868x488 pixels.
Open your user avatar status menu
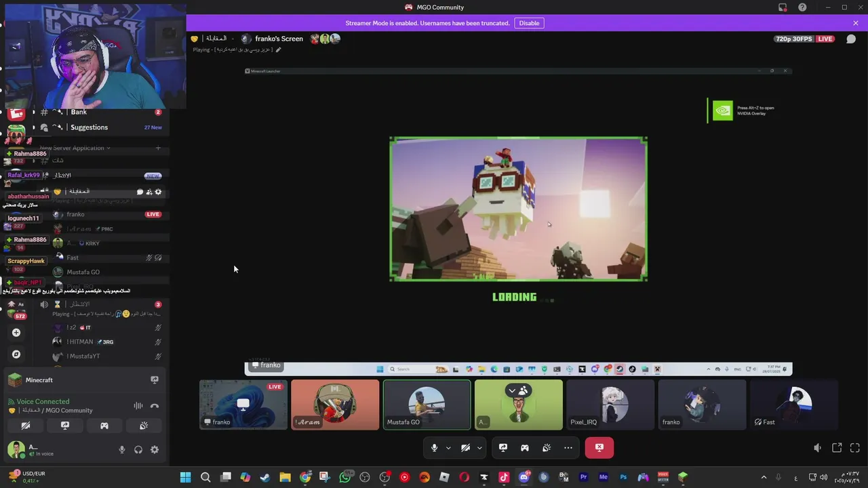click(x=16, y=449)
